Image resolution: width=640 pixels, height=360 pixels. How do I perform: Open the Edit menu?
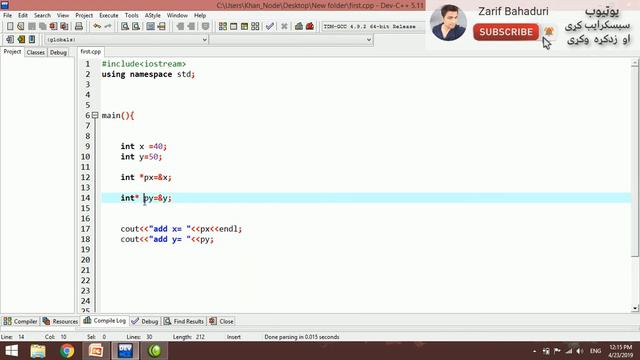point(23,16)
